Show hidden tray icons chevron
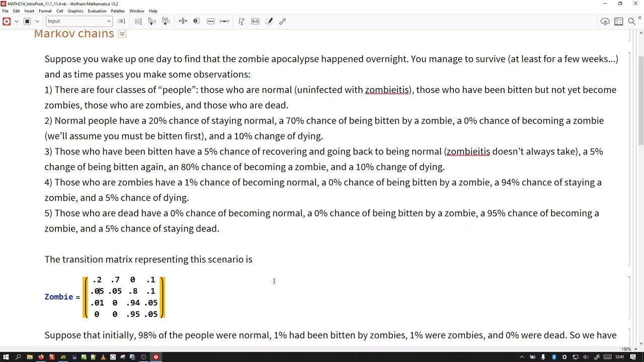644x362 pixels. 522,357
